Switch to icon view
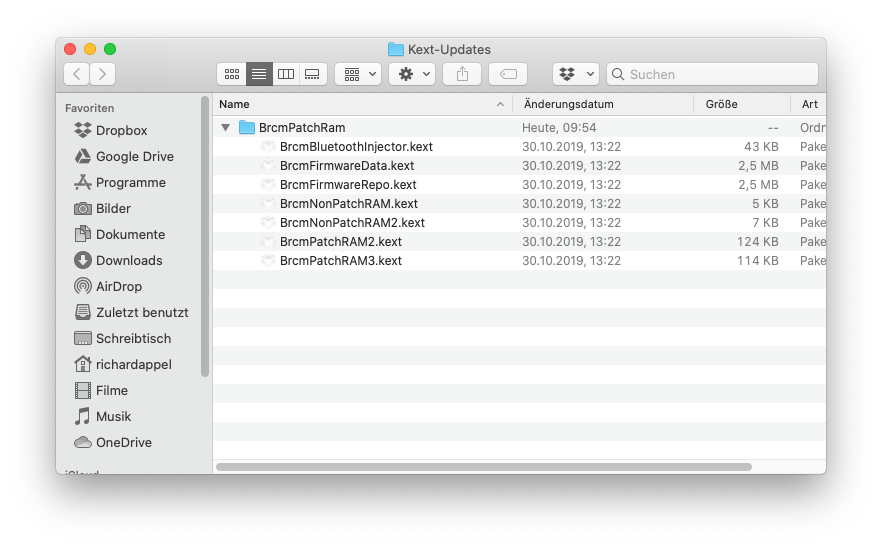Screen dimensions: 882x548 coord(232,74)
